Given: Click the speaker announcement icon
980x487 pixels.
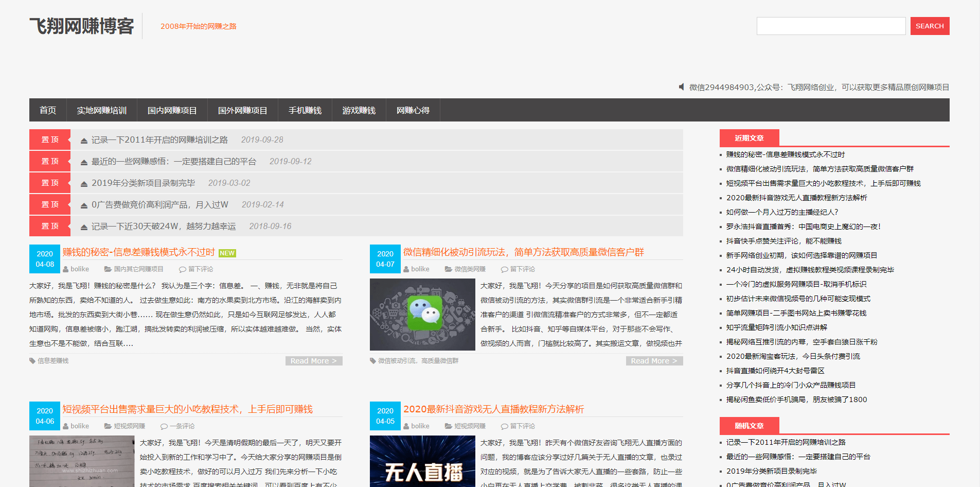Looking at the screenshot, I should (682, 87).
